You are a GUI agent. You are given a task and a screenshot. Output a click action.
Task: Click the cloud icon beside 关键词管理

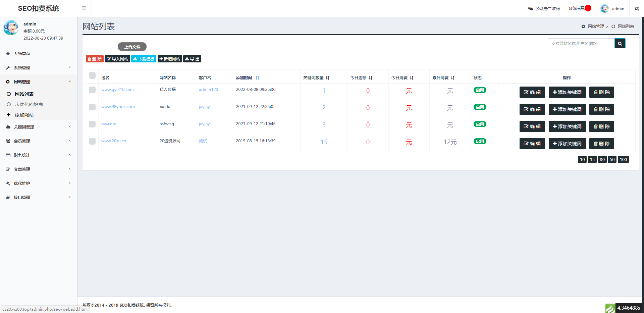tap(8, 127)
